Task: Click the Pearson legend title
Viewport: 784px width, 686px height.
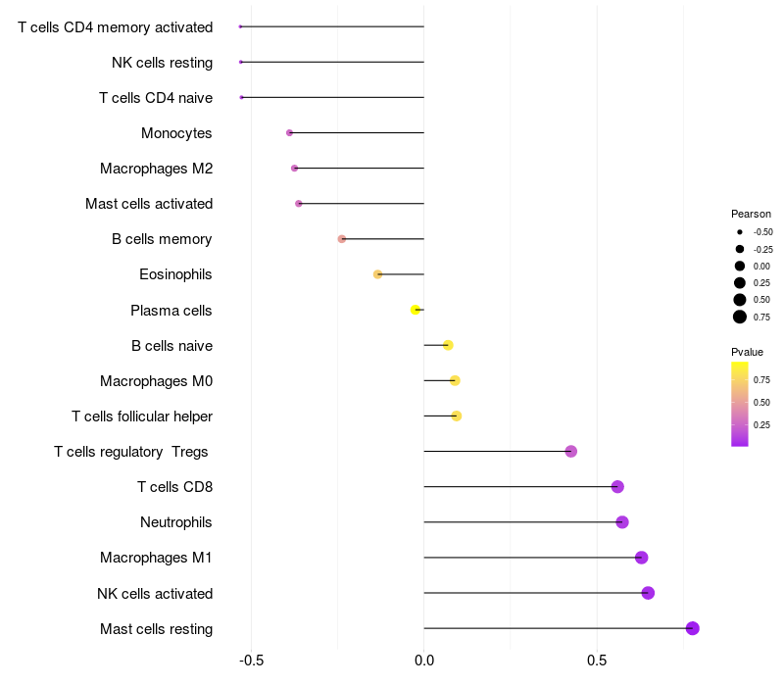Action: pyautogui.click(x=751, y=214)
